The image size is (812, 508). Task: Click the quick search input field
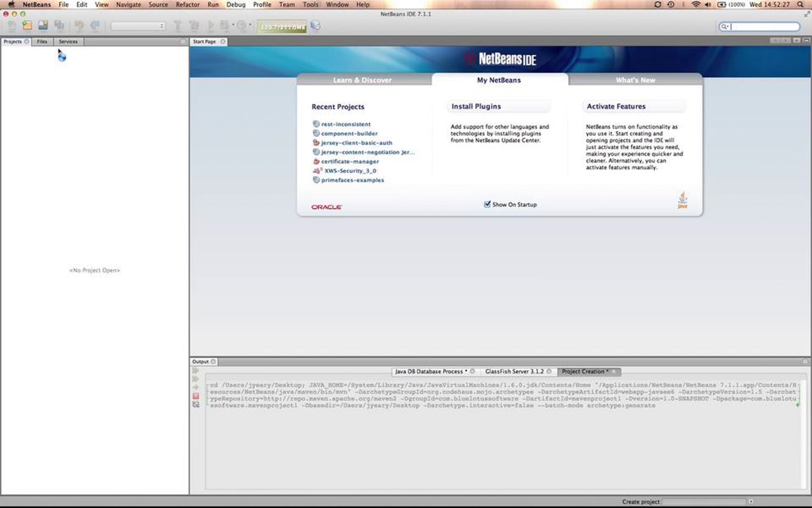click(765, 27)
